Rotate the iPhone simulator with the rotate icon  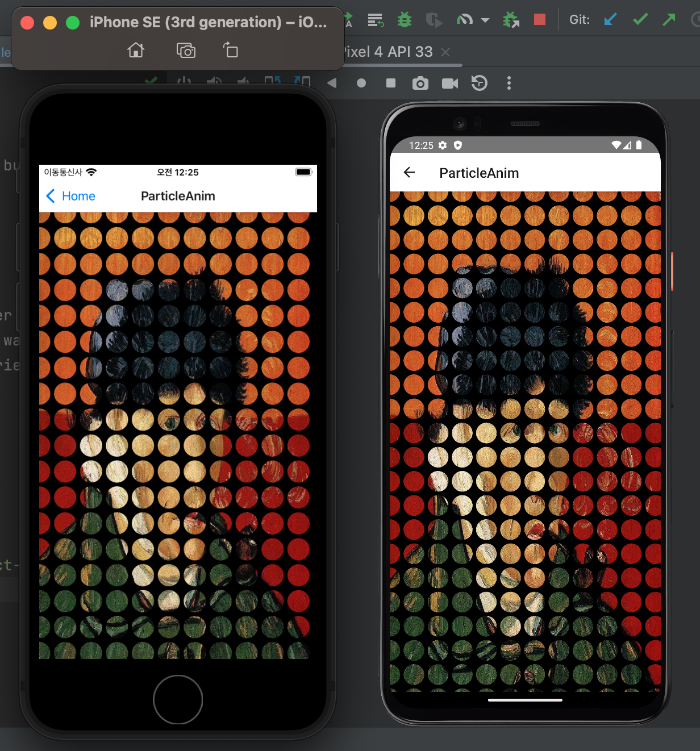[x=231, y=50]
